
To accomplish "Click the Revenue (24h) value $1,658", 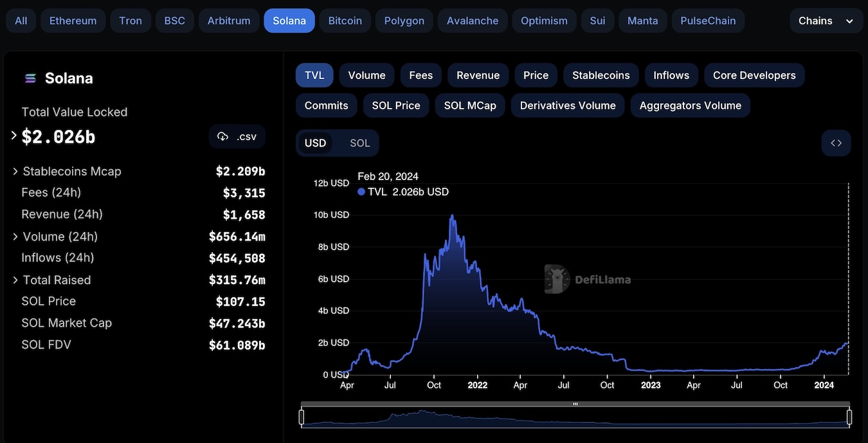I will point(244,215).
